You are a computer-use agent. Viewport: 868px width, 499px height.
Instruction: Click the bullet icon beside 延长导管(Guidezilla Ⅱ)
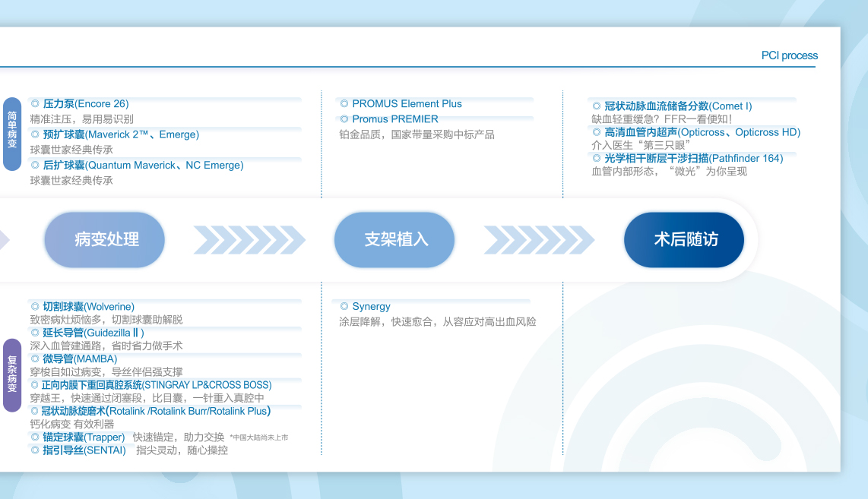[x=35, y=333]
